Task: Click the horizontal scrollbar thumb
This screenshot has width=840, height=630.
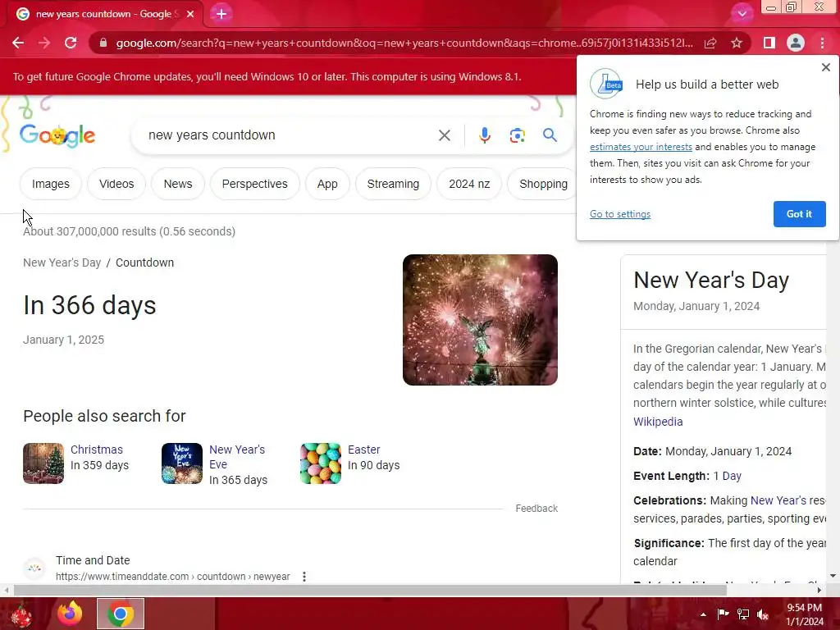Action: (370, 591)
